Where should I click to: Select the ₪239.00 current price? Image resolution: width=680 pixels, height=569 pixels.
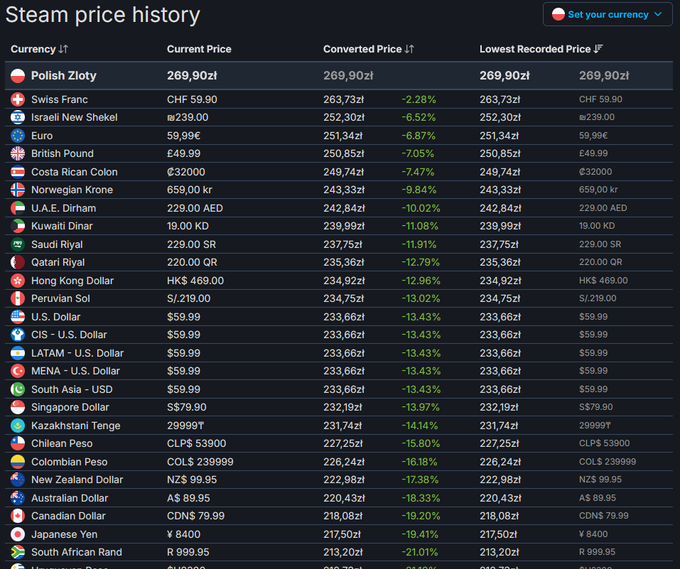tap(188, 117)
